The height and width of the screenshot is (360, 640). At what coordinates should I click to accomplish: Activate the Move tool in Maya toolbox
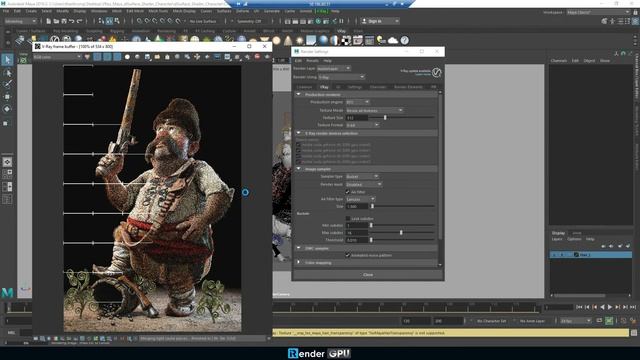[7, 97]
